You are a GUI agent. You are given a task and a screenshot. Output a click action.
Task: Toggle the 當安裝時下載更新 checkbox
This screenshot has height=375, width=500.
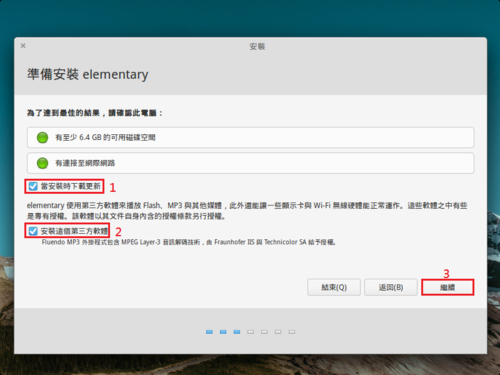click(33, 186)
